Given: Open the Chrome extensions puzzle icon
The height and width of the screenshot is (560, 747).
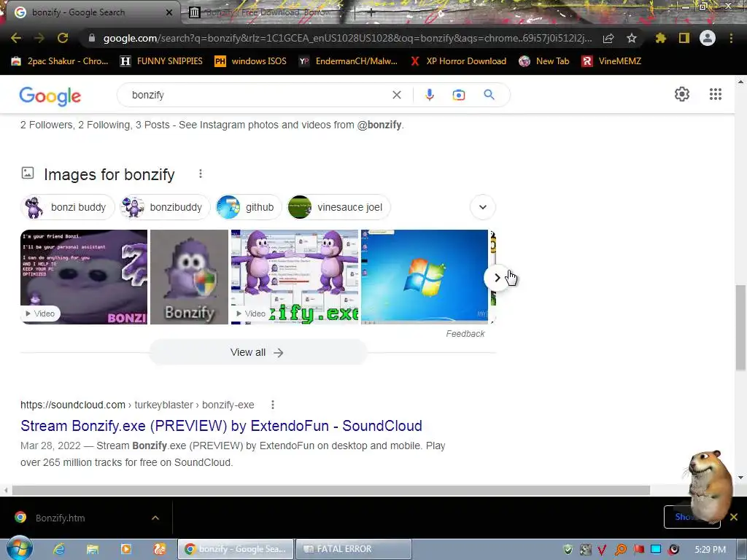Looking at the screenshot, I should 660,38.
